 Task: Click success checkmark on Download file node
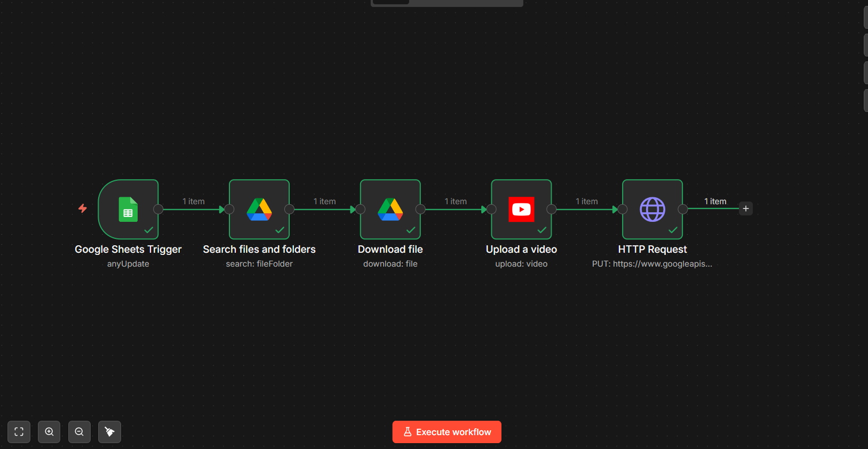point(411,230)
